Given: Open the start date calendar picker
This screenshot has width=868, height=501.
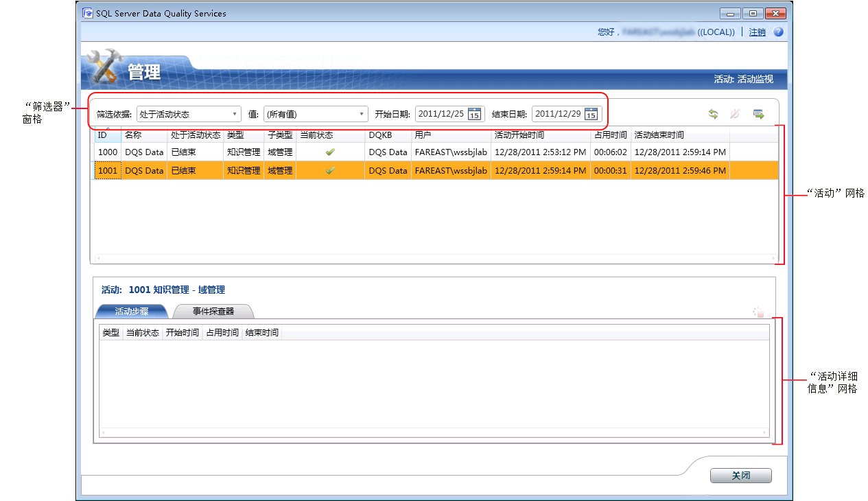Looking at the screenshot, I should pyautogui.click(x=474, y=115).
